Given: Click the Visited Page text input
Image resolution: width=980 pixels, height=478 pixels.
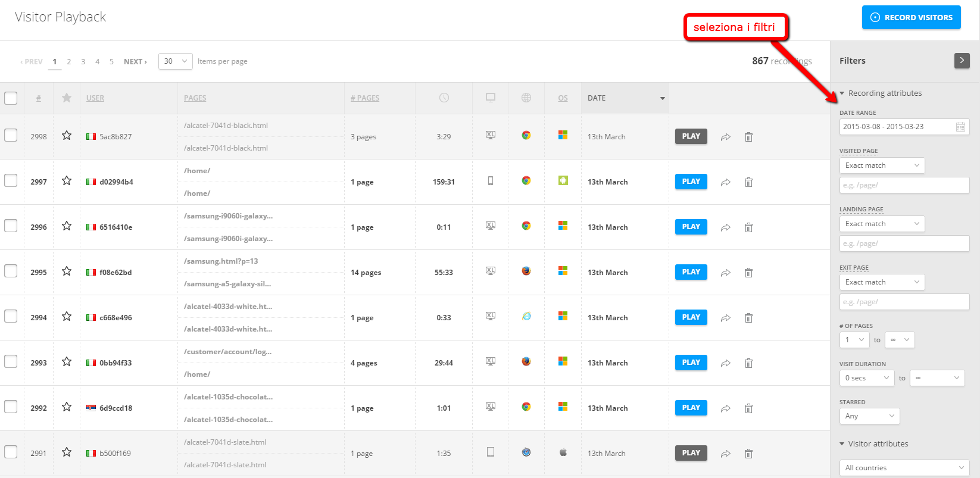Looking at the screenshot, I should click(x=904, y=185).
